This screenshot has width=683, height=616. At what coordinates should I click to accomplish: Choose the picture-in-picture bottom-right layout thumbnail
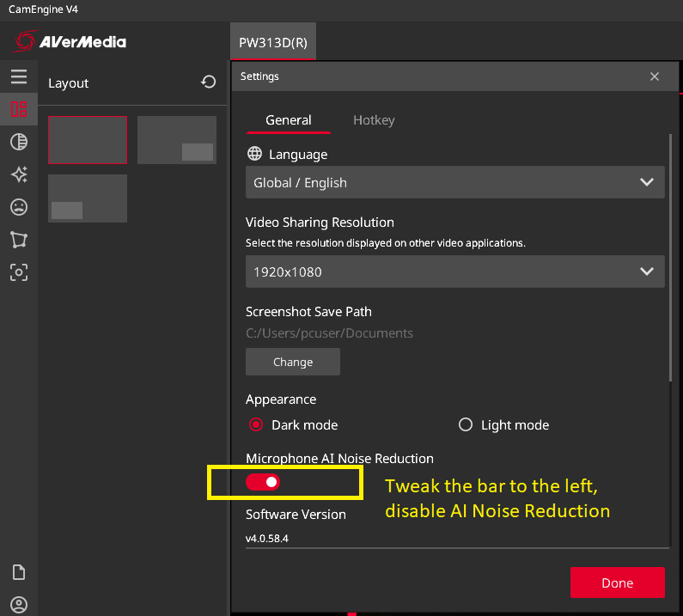pos(177,140)
